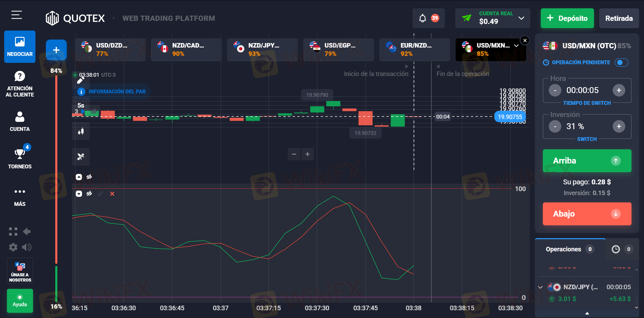The height and width of the screenshot is (318, 644).
Task: Click the Switch link under Inversión
Action: (x=587, y=139)
